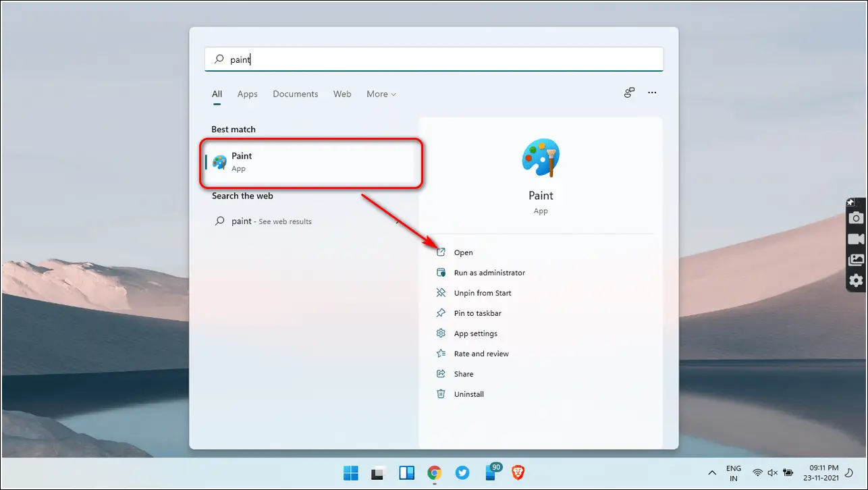
Task: Click the 'Search the web' heading
Action: 242,196
